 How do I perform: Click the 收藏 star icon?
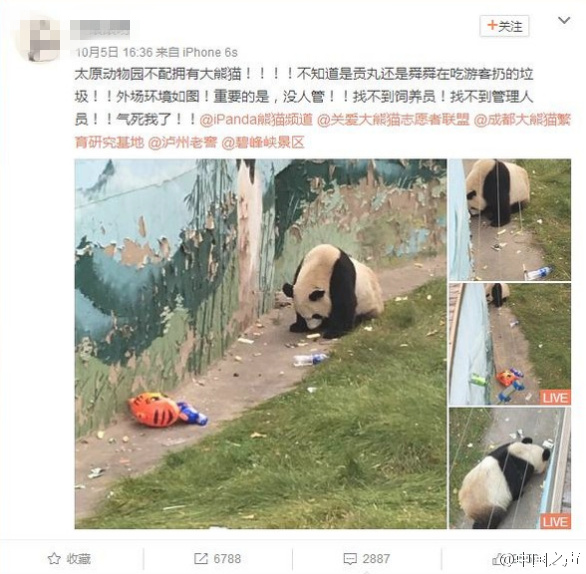[54, 559]
